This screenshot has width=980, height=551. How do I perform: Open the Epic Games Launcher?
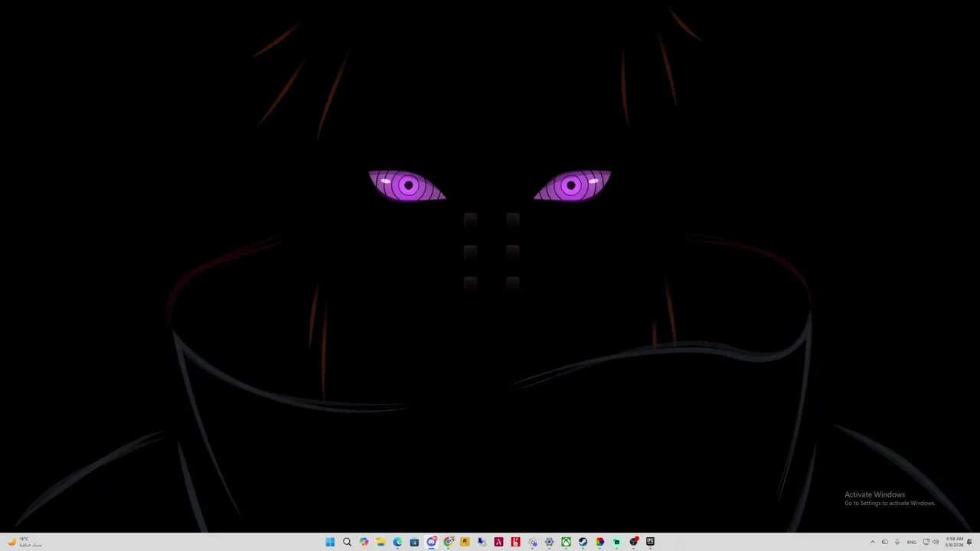point(650,542)
